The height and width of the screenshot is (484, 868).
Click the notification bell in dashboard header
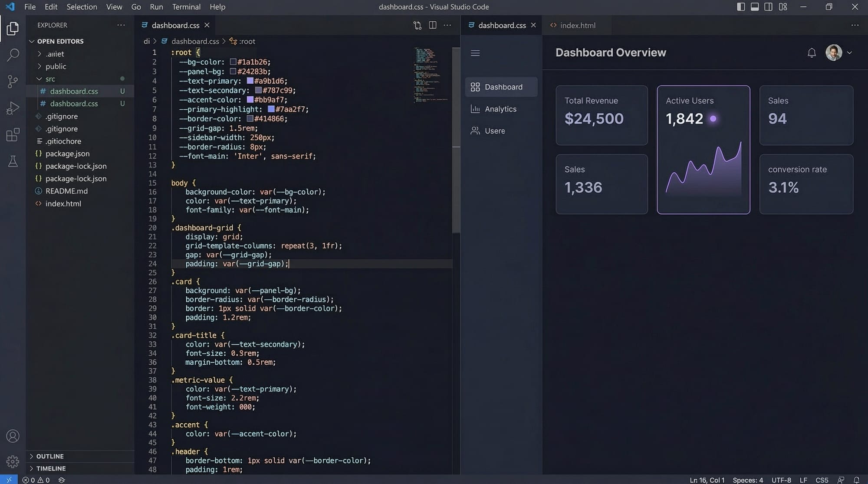(x=812, y=53)
